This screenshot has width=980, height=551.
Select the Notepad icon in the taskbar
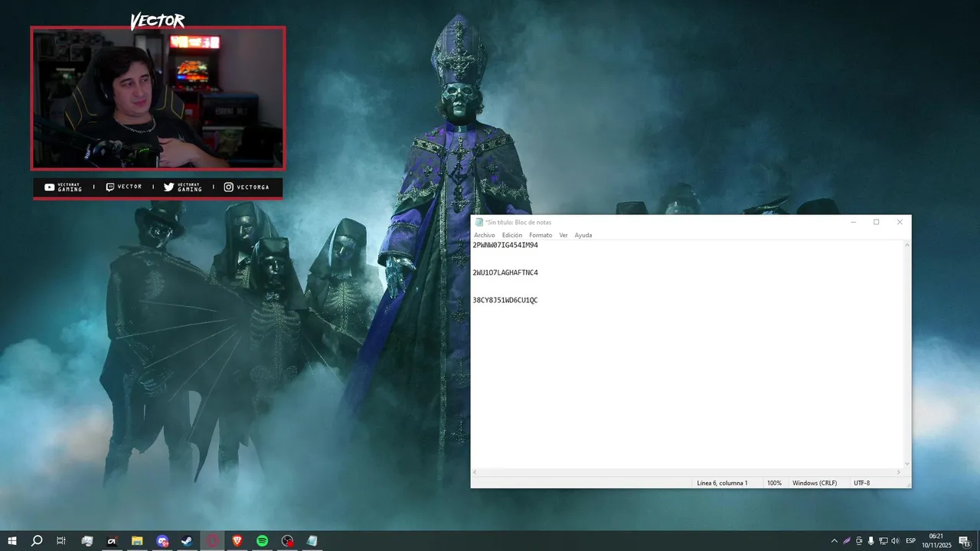coord(312,541)
